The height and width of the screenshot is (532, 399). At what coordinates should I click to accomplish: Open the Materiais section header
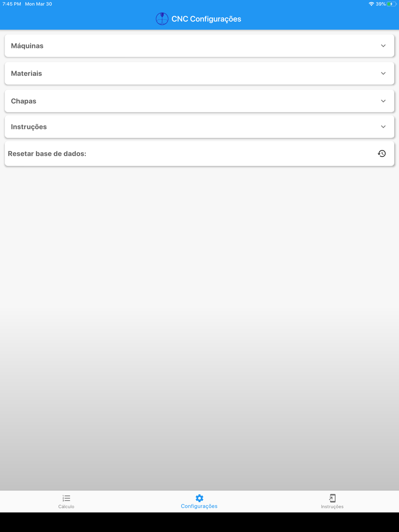[x=199, y=73]
